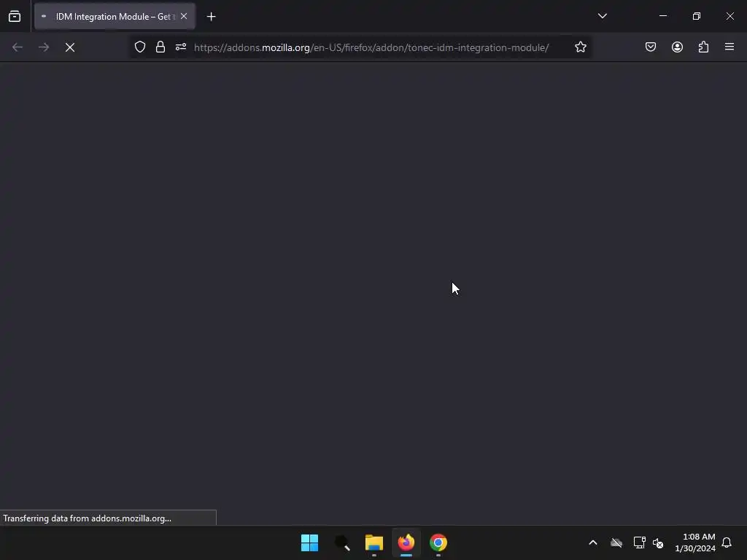This screenshot has width=747, height=560.
Task: Open notification center bell
Action: 727,542
